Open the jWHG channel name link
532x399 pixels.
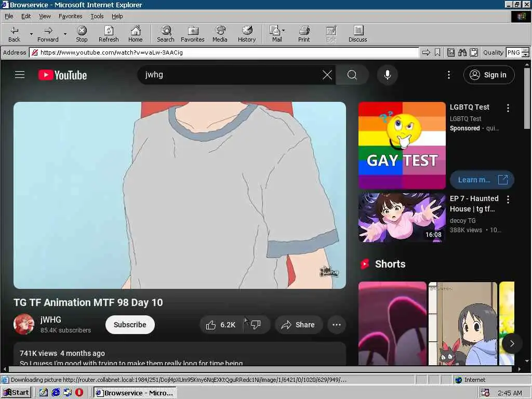51,320
